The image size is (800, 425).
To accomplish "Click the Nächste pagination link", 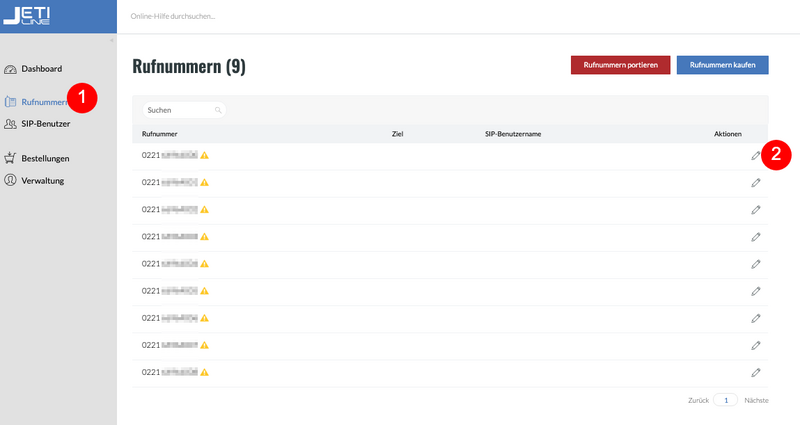I will (x=756, y=400).
